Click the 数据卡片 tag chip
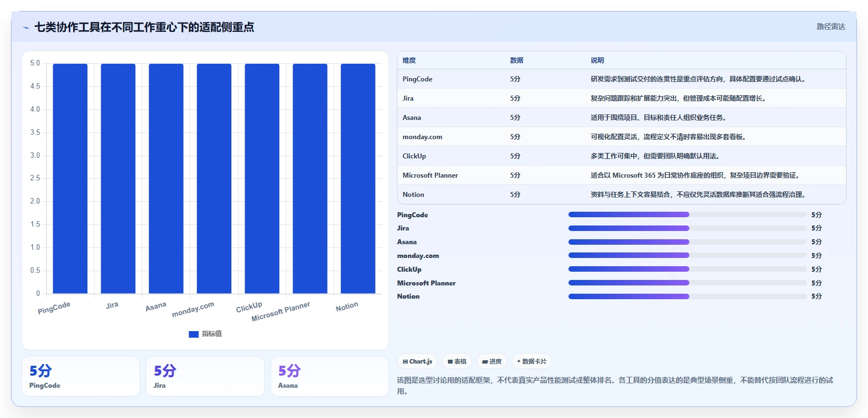 click(532, 361)
